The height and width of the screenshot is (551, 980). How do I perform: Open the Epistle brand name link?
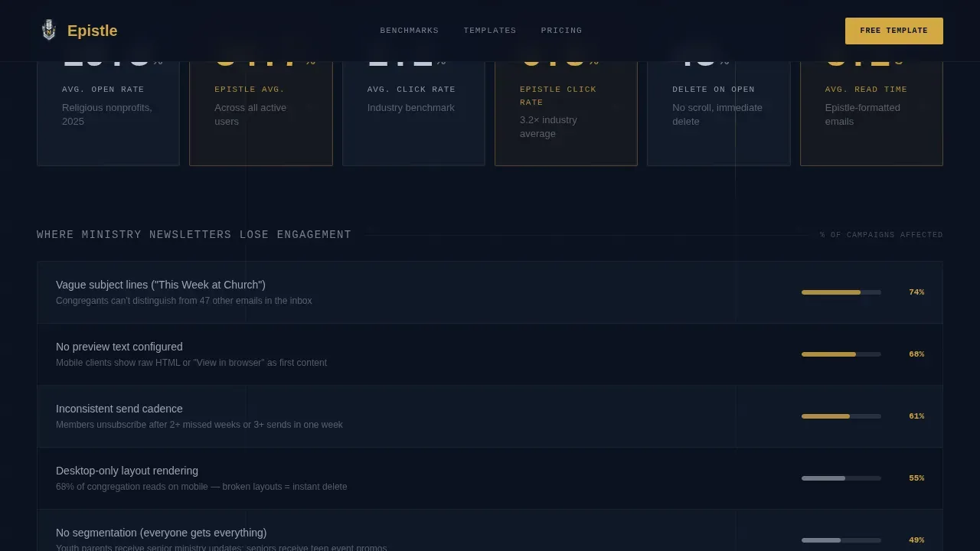(x=92, y=31)
